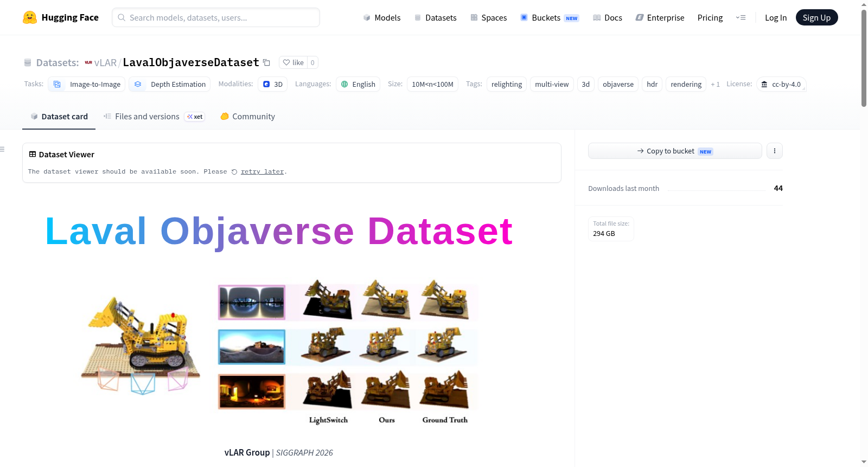Click the Sign Up button
868x467 pixels.
816,17
